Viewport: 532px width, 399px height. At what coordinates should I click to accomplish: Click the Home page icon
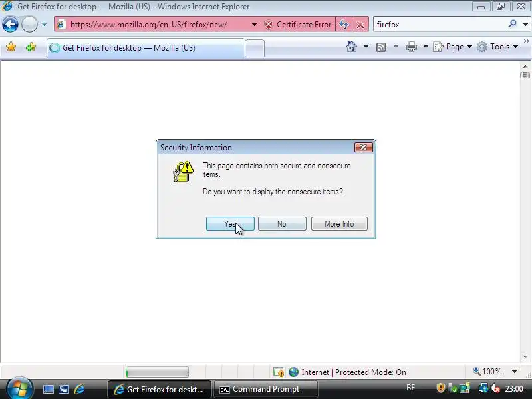tap(352, 47)
